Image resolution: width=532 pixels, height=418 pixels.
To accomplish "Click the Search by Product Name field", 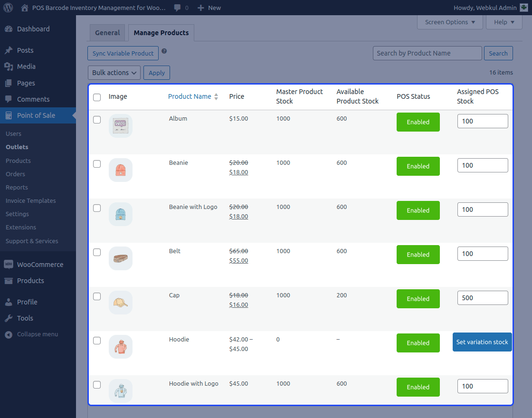I will pyautogui.click(x=427, y=53).
